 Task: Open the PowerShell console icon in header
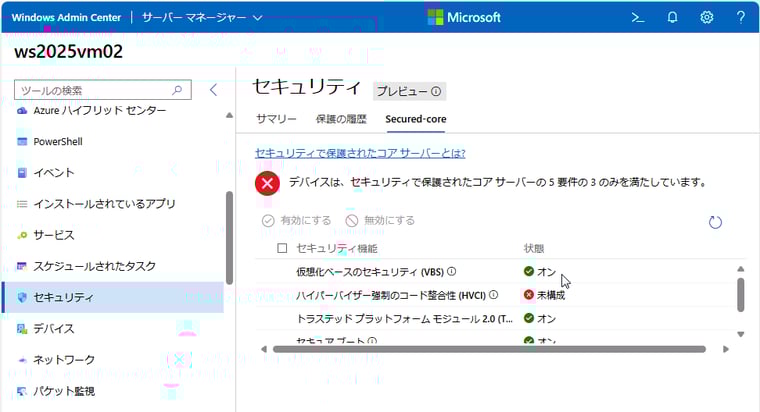(x=638, y=18)
